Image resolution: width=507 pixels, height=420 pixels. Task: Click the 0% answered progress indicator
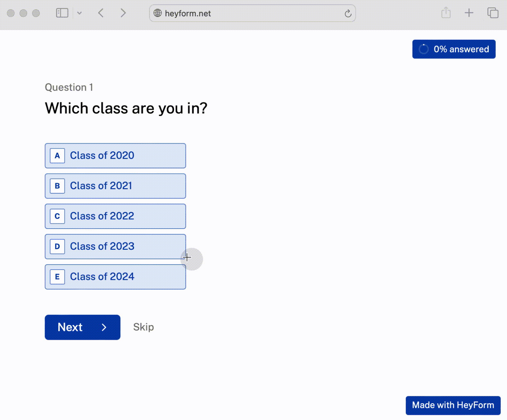click(x=454, y=49)
